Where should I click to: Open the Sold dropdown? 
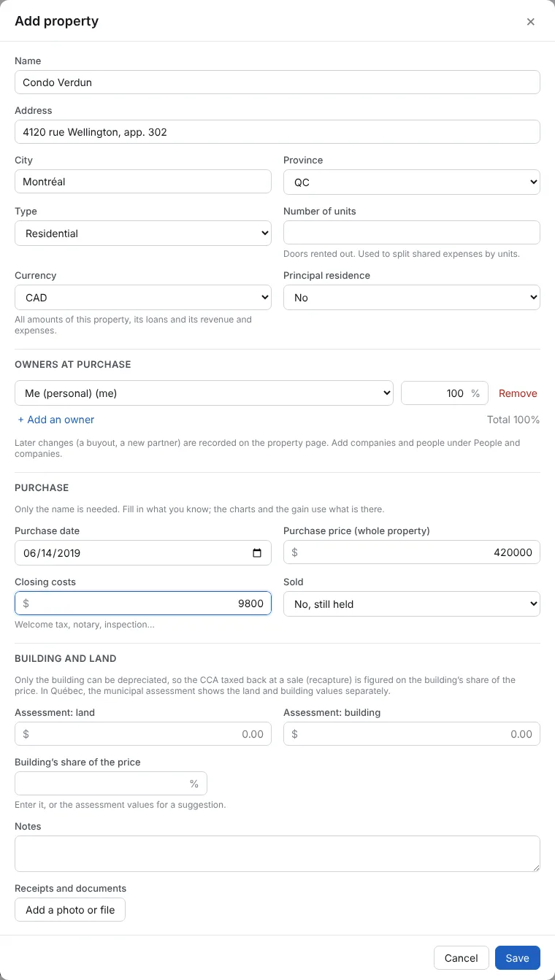412,604
